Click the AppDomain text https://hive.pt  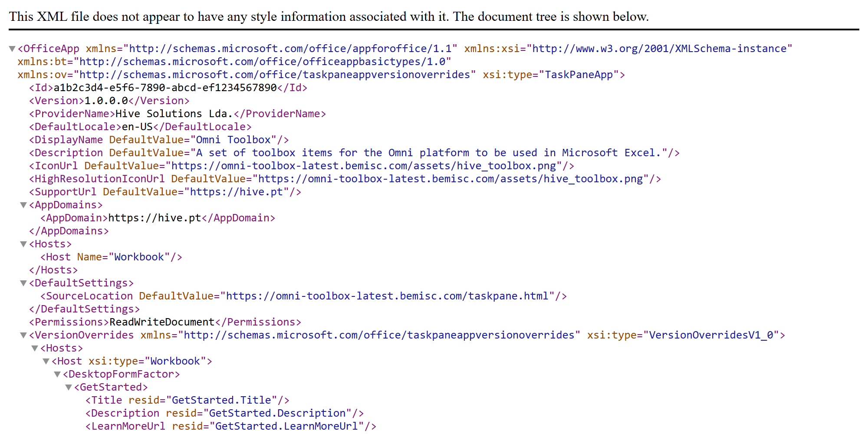[x=155, y=218]
